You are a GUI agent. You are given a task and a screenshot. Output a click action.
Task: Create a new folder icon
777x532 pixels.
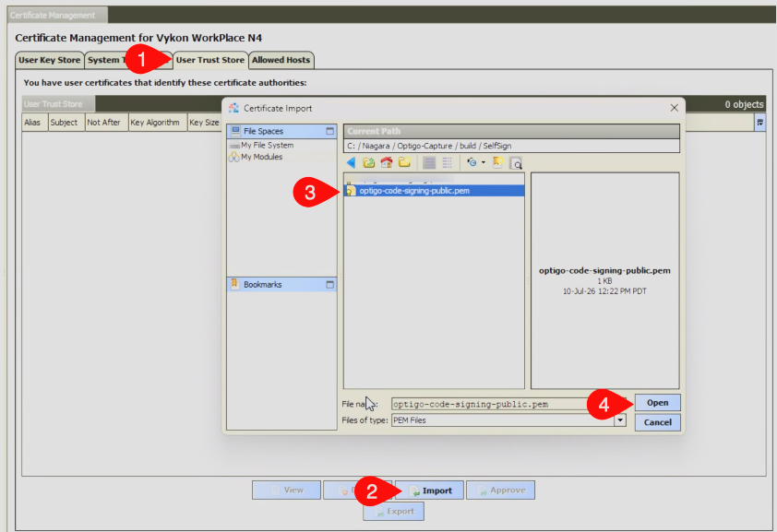(404, 162)
